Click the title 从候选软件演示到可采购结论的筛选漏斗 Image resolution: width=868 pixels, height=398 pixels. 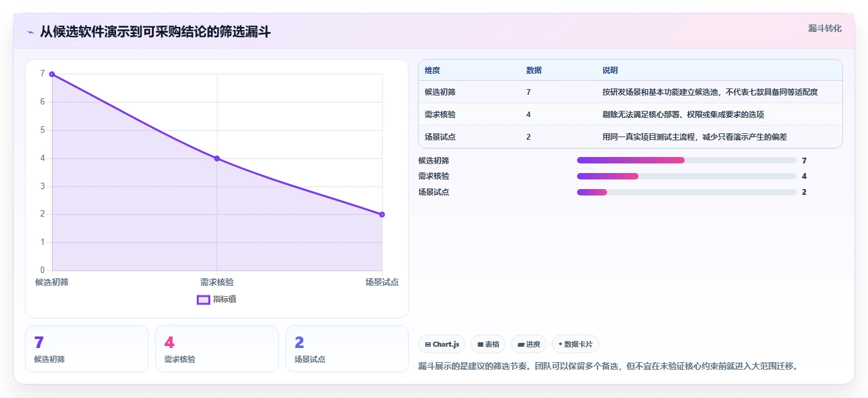pyautogui.click(x=155, y=32)
